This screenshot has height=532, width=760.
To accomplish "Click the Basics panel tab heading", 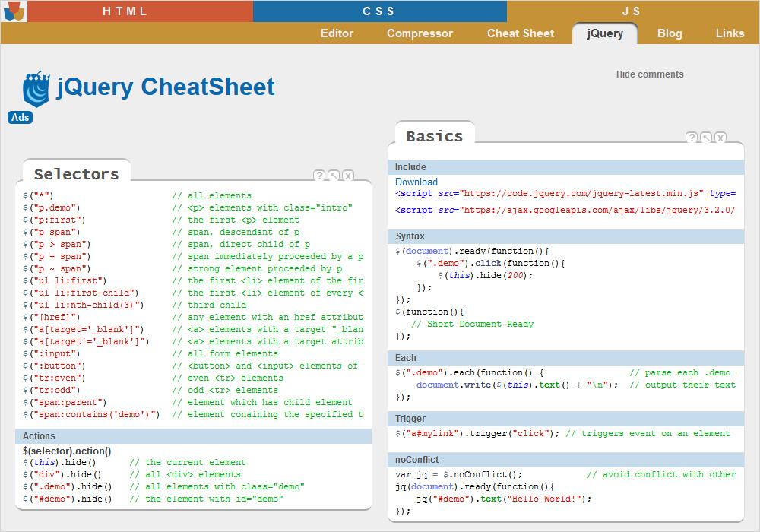I will click(x=435, y=136).
